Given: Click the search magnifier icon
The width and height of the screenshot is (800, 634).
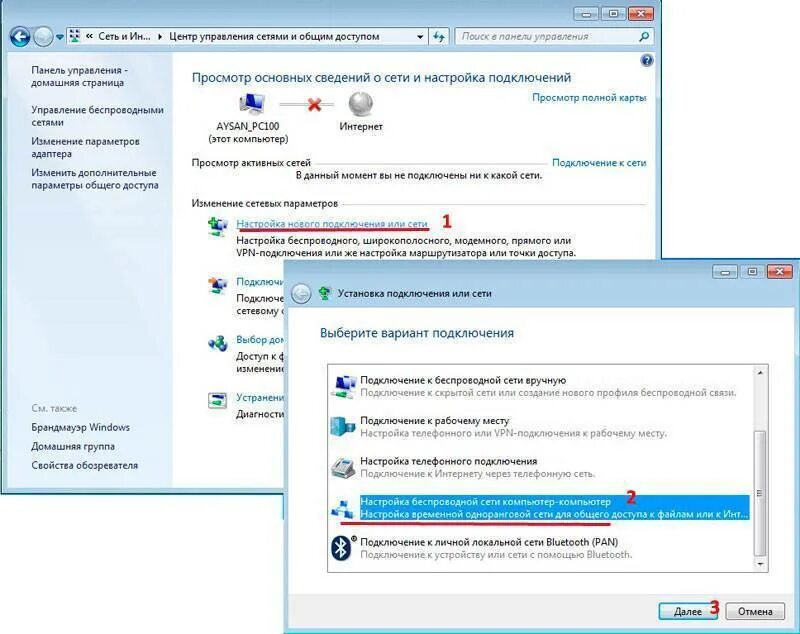Looking at the screenshot, I should pyautogui.click(x=644, y=37).
